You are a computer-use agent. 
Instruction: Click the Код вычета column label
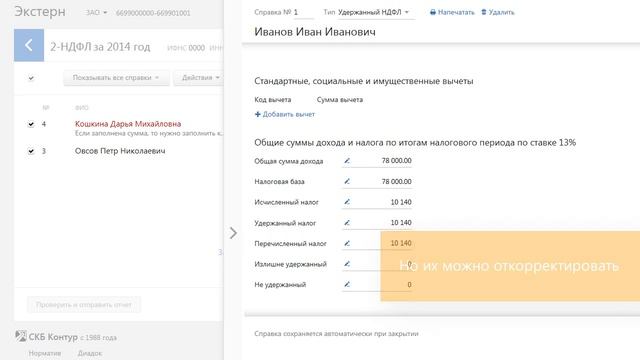pyautogui.click(x=273, y=100)
